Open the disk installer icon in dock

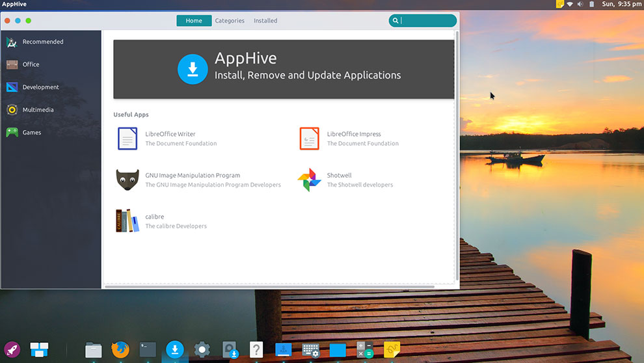pyautogui.click(x=229, y=350)
